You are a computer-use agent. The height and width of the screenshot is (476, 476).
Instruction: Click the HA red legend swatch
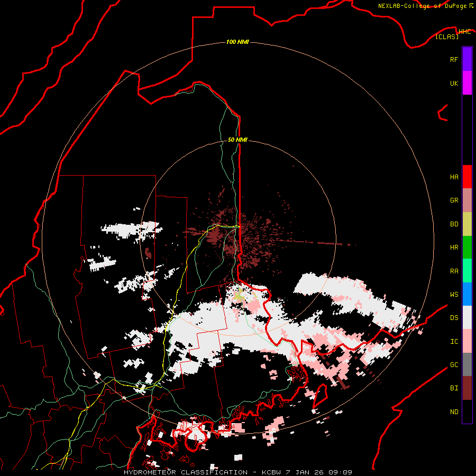[x=467, y=177]
